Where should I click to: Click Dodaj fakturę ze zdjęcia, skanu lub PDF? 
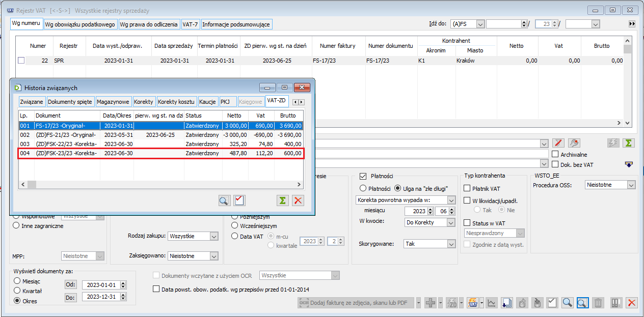click(x=356, y=303)
